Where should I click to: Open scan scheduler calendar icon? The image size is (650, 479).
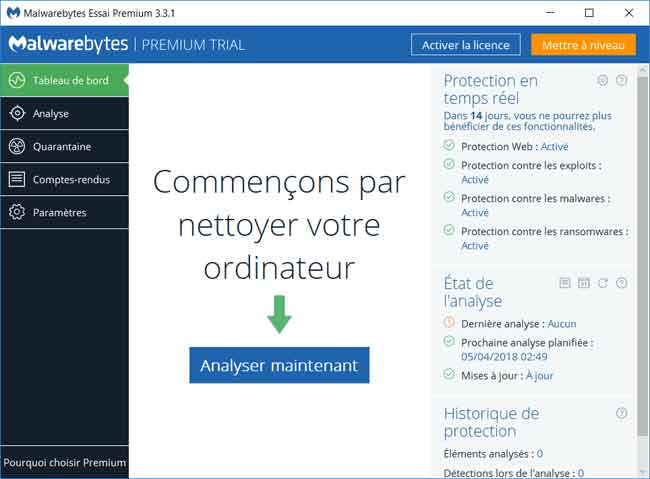tap(584, 283)
